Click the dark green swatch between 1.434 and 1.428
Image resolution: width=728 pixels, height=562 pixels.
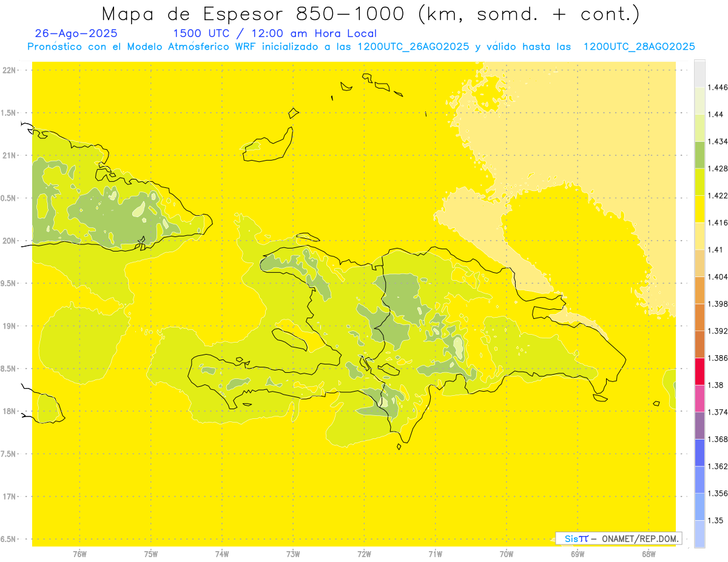coord(699,155)
